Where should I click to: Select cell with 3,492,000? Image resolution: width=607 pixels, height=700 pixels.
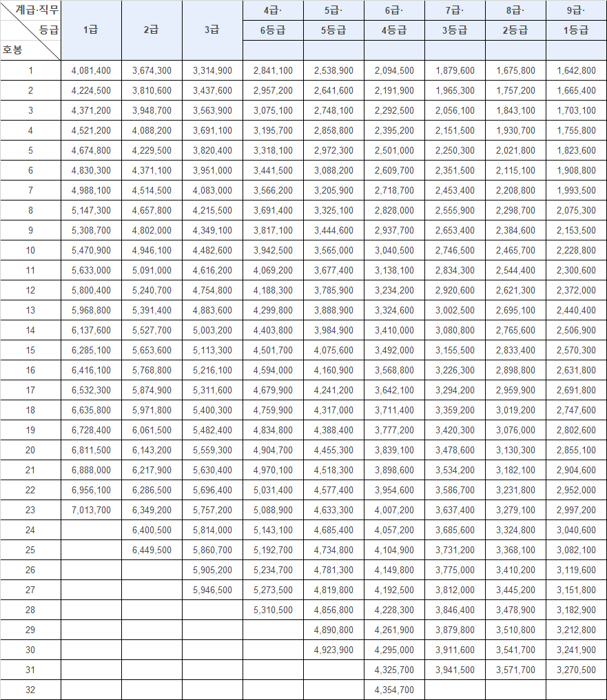[x=395, y=351]
